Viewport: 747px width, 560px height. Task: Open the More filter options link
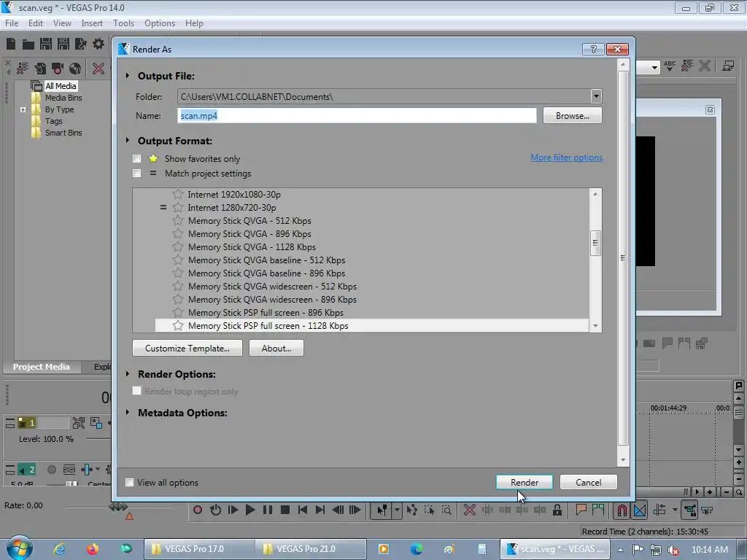[x=566, y=157]
